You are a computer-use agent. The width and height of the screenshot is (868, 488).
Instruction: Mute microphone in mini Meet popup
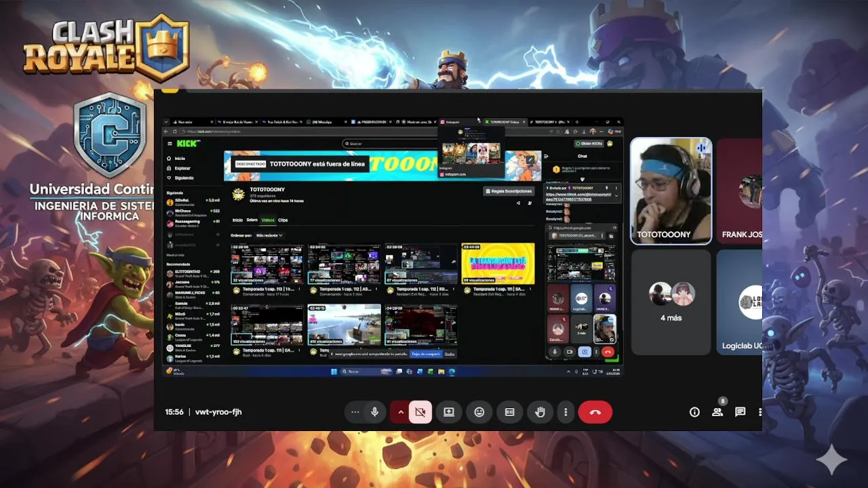[555, 352]
